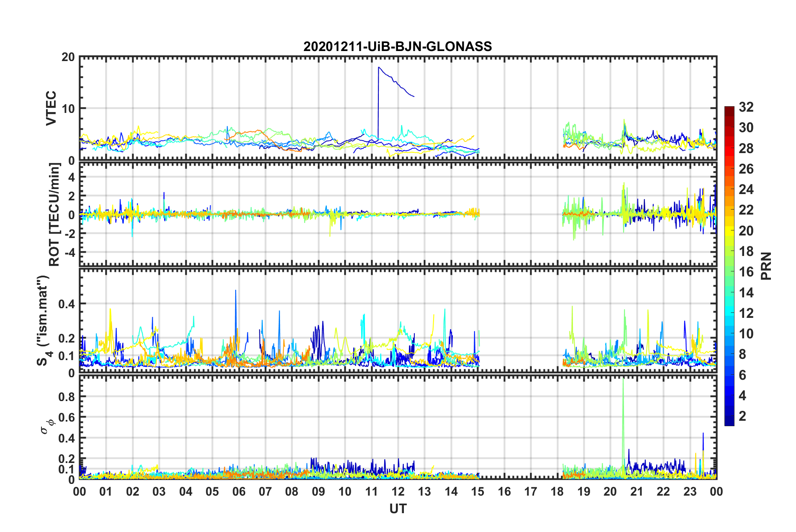796x532 pixels.
Task: Click UT axis hour label 05
Action: 212,491
